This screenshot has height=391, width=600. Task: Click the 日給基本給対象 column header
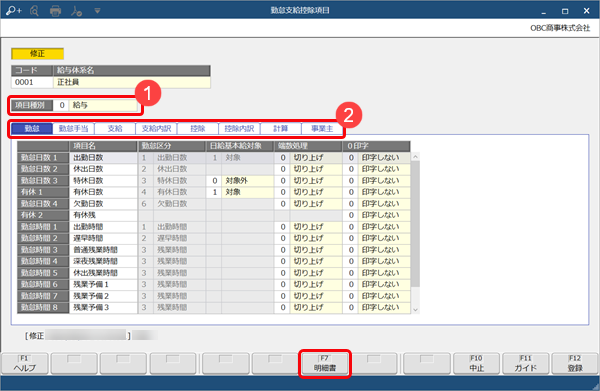[240, 146]
